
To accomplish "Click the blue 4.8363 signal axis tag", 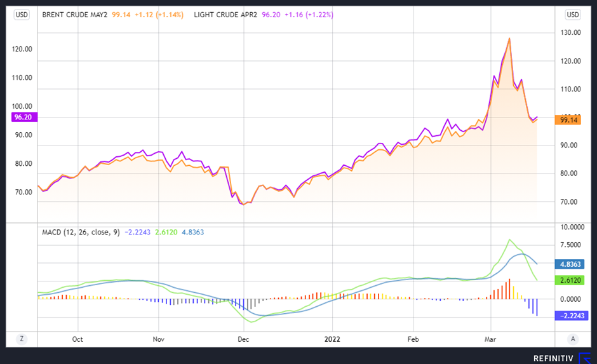I will pos(570,264).
